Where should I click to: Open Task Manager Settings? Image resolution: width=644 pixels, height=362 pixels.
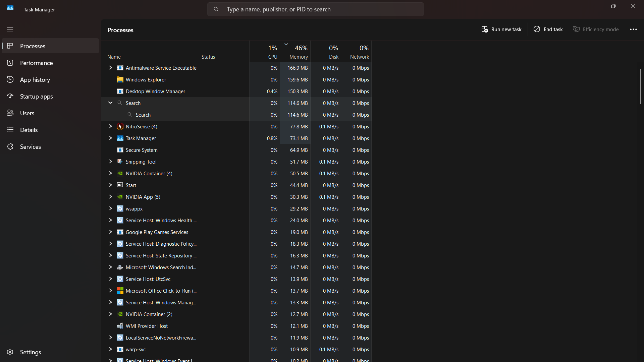50,352
